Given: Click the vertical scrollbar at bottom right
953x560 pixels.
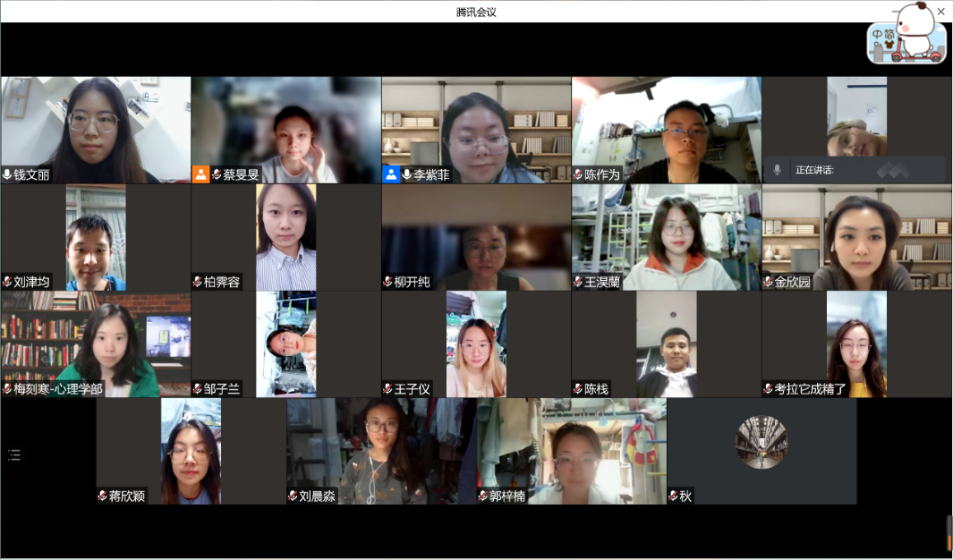Looking at the screenshot, I should click(x=949, y=533).
